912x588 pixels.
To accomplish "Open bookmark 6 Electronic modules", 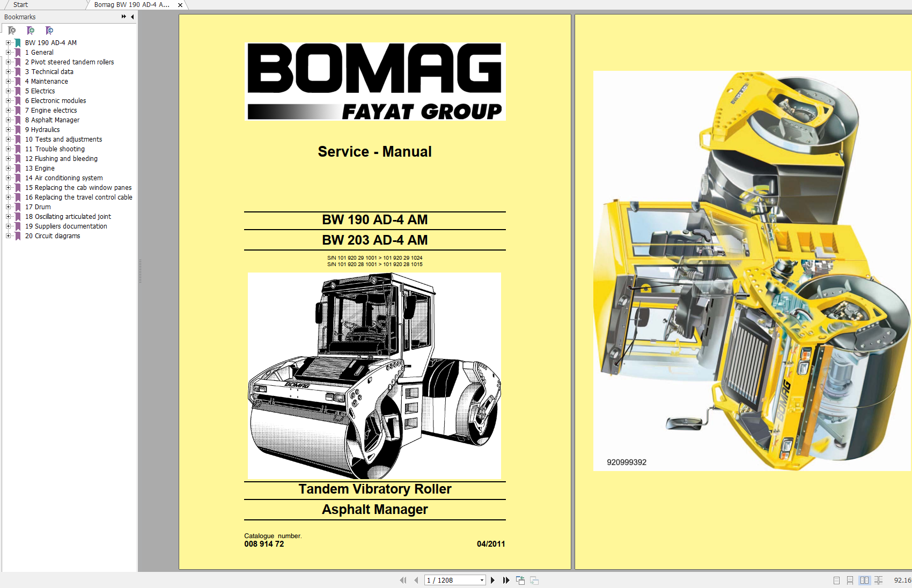I will coord(55,101).
